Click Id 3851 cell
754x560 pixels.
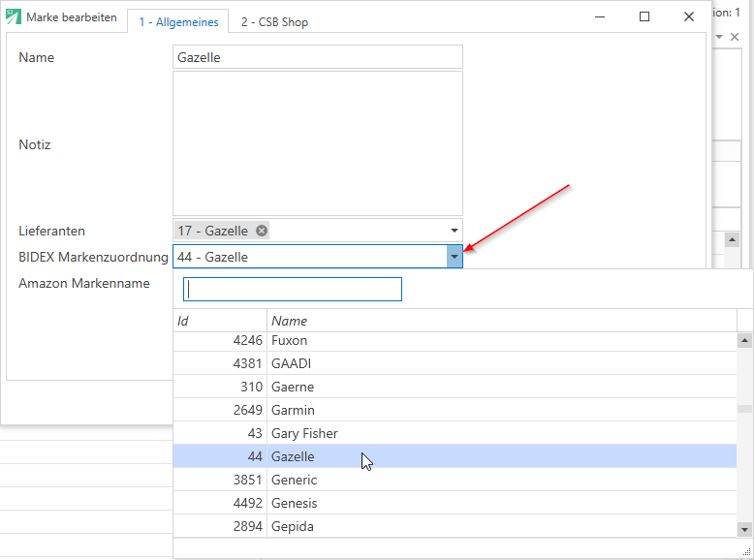(220, 480)
